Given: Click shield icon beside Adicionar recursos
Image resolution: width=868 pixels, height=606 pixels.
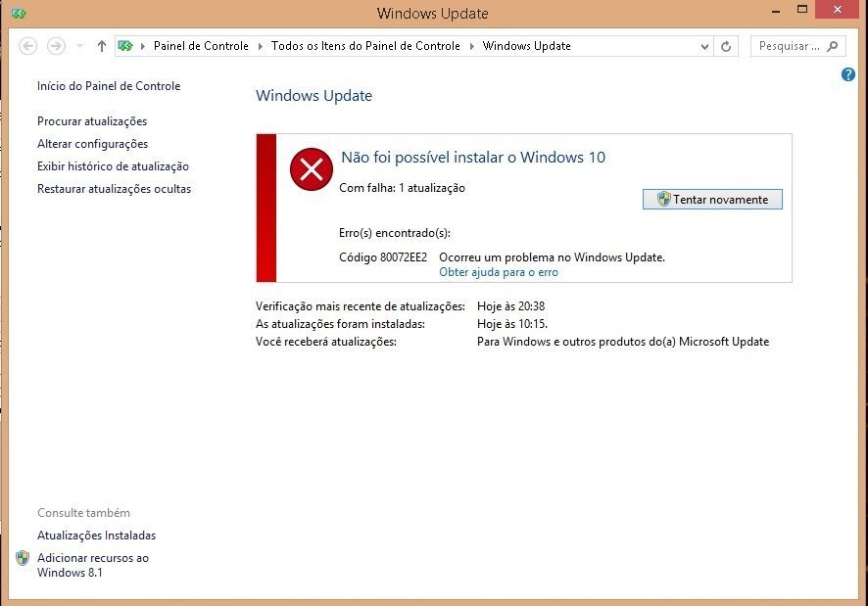Looking at the screenshot, I should pos(23,558).
